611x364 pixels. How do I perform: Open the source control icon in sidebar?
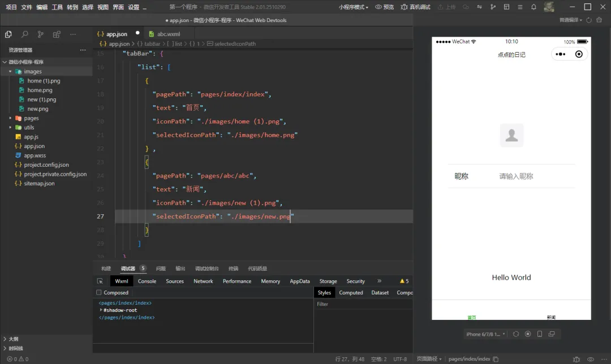click(41, 34)
